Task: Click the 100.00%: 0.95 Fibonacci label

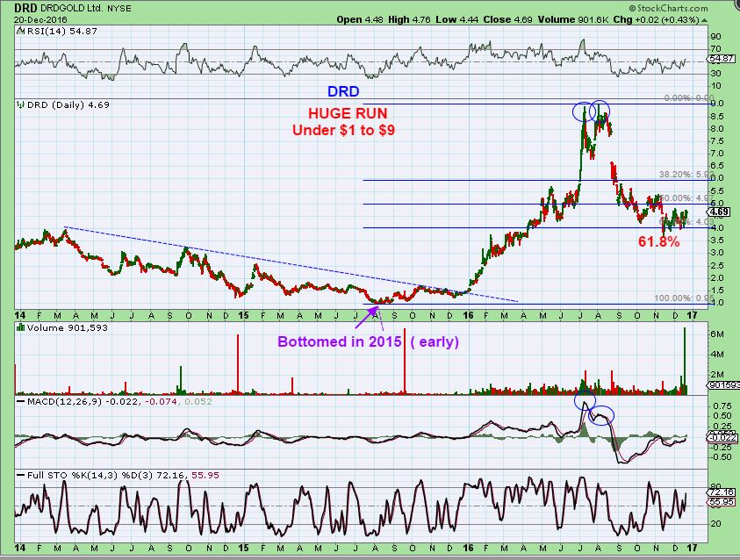Action: point(683,298)
